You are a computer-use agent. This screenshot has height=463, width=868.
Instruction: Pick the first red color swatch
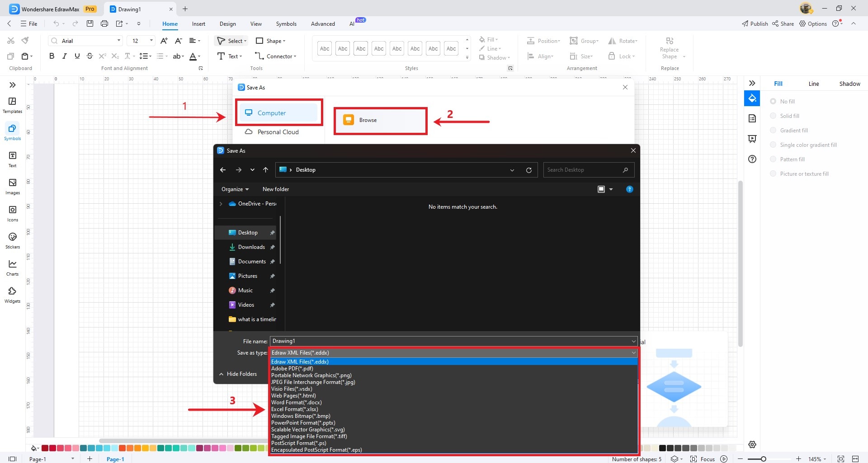45,448
